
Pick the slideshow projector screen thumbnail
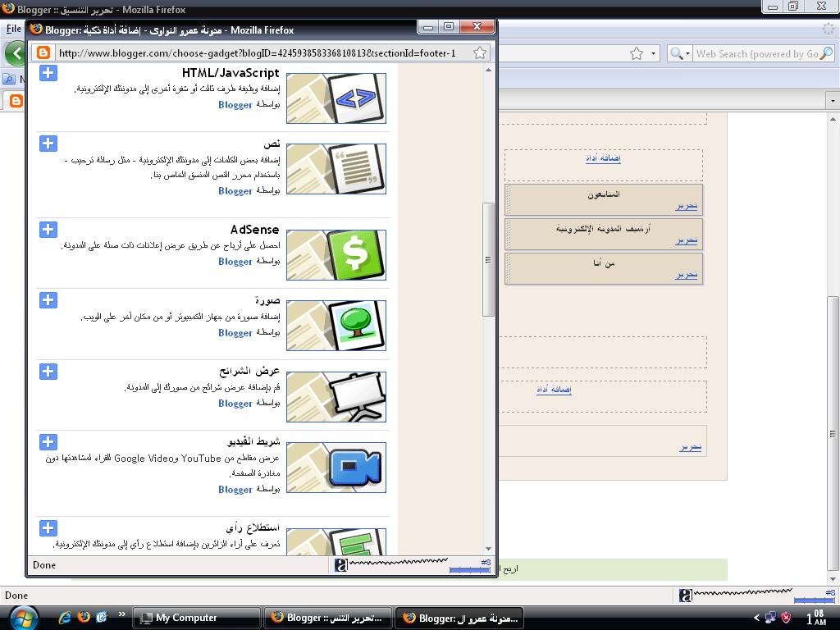[336, 397]
